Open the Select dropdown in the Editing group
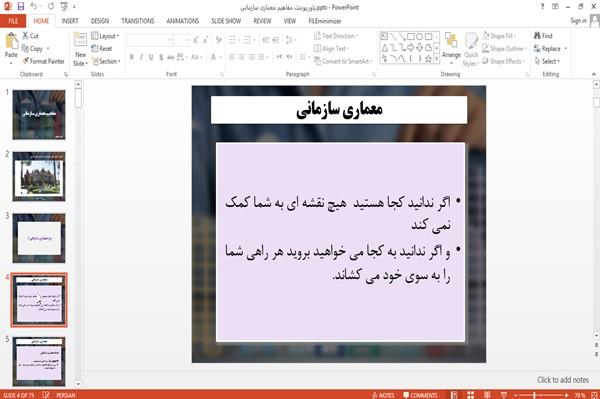The width and height of the screenshot is (600, 399). pos(547,61)
